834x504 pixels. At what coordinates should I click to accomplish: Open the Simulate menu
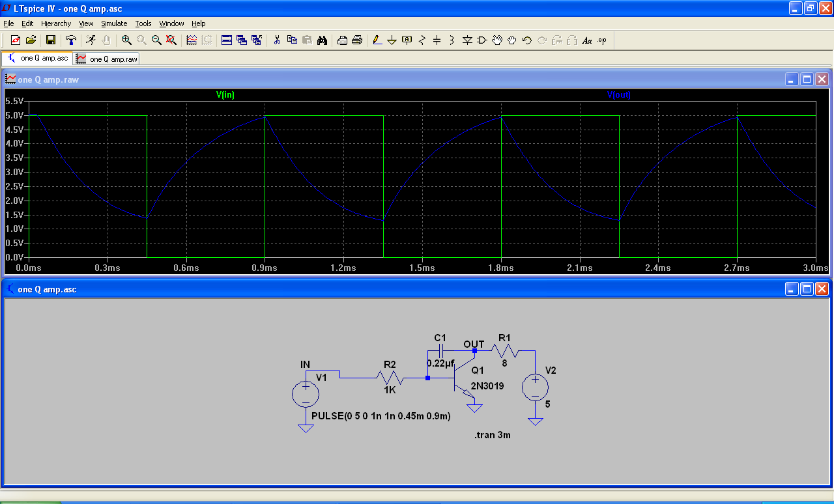[x=114, y=23]
